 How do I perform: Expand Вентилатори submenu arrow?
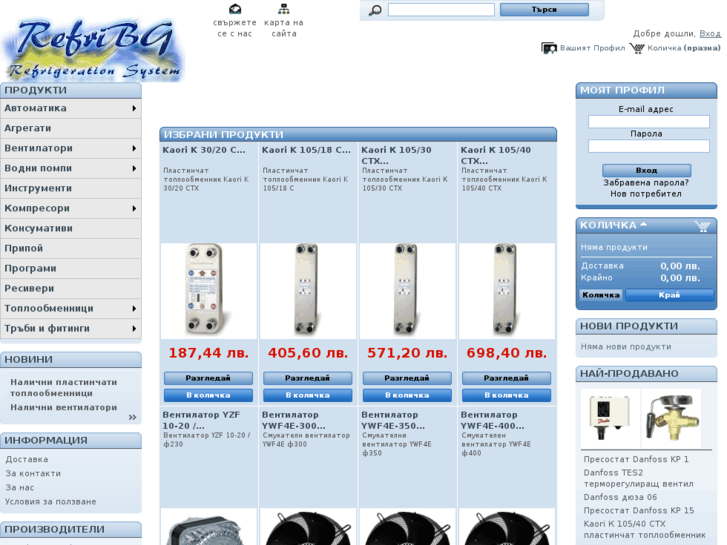[x=134, y=148]
